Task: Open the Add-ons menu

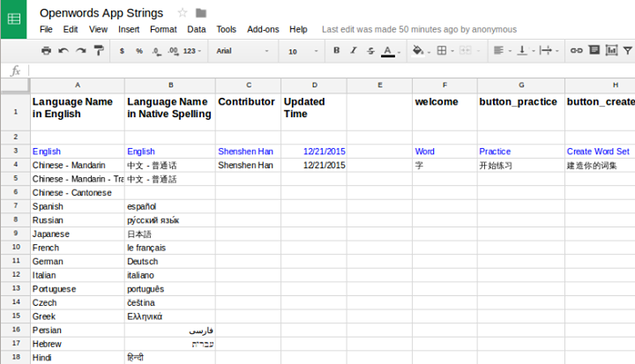Action: (x=263, y=30)
